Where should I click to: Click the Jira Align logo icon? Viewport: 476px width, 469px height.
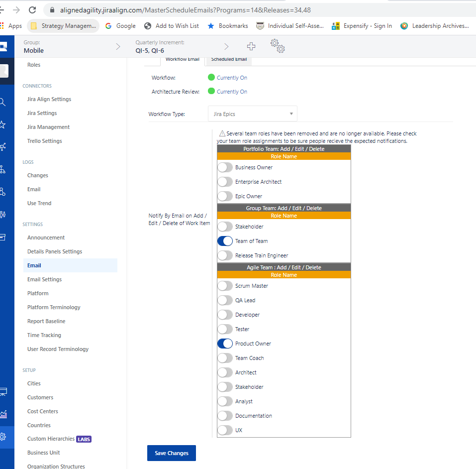click(3, 46)
